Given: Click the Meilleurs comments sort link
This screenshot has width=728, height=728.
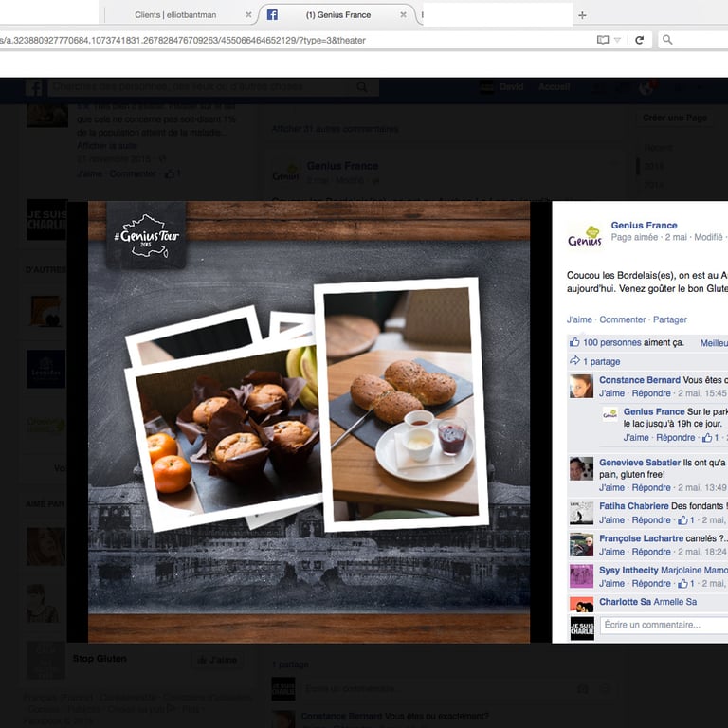Looking at the screenshot, I should coord(714,342).
